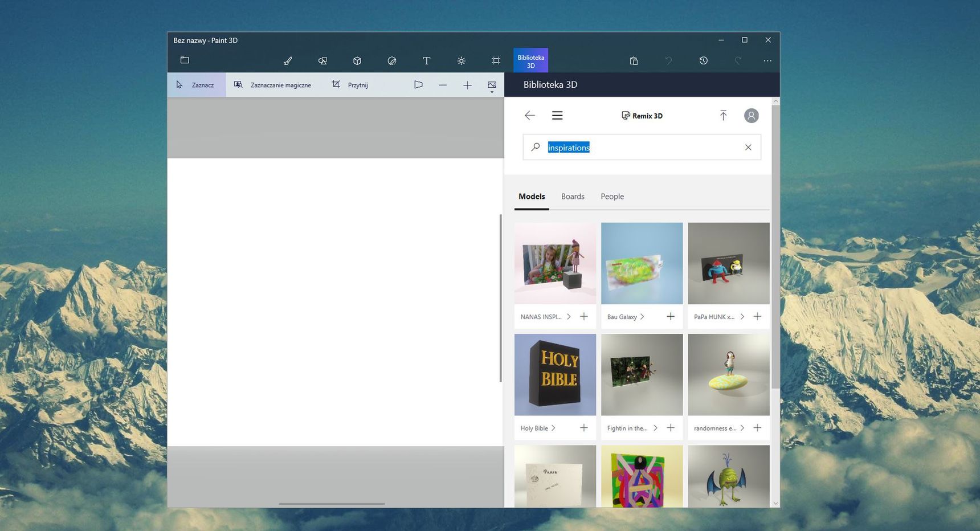Open the Holy Bible model thumbnail

click(x=555, y=374)
